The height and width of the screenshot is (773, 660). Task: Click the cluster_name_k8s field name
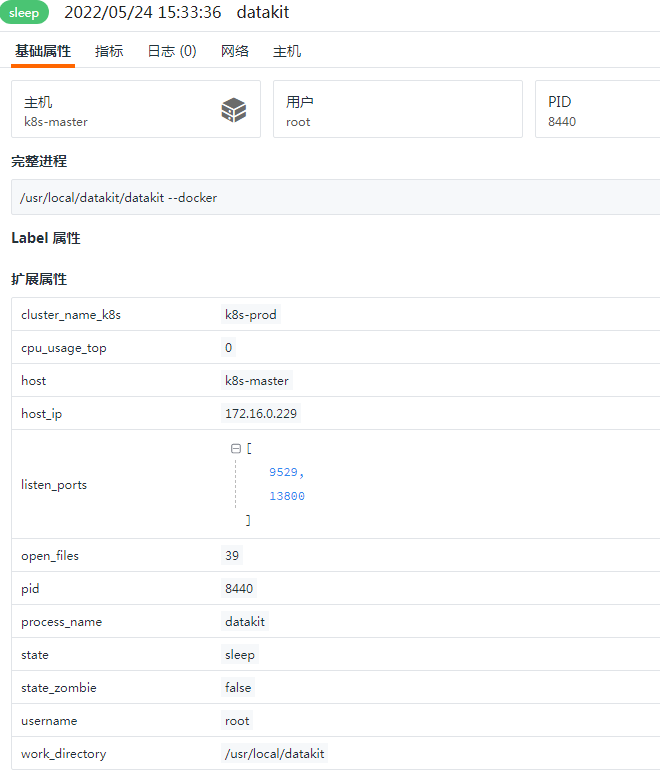(x=71, y=315)
